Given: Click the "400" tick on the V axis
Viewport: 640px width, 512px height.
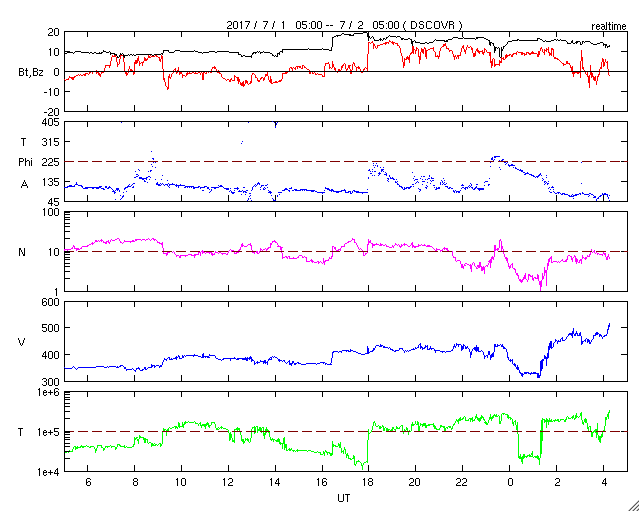Looking at the screenshot, I should (52, 355).
